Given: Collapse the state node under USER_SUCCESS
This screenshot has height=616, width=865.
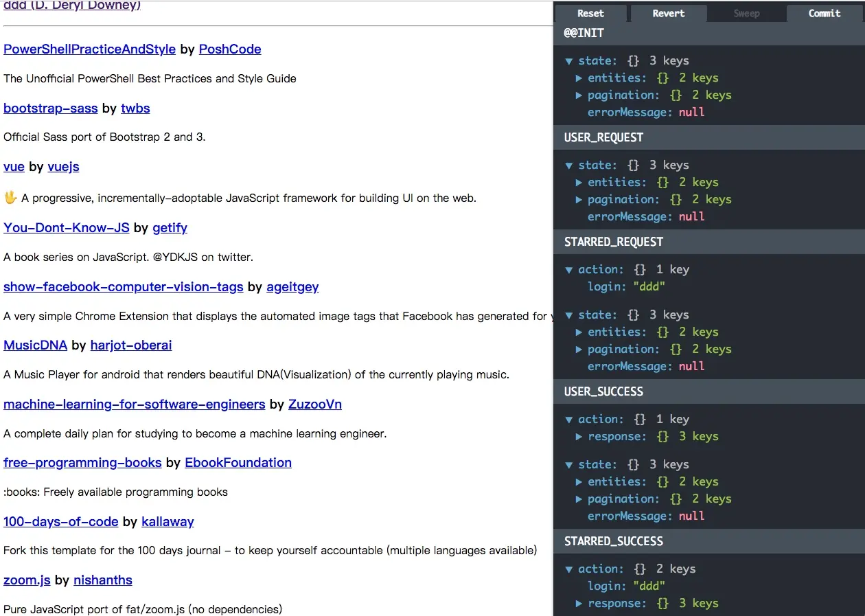Looking at the screenshot, I should point(568,465).
